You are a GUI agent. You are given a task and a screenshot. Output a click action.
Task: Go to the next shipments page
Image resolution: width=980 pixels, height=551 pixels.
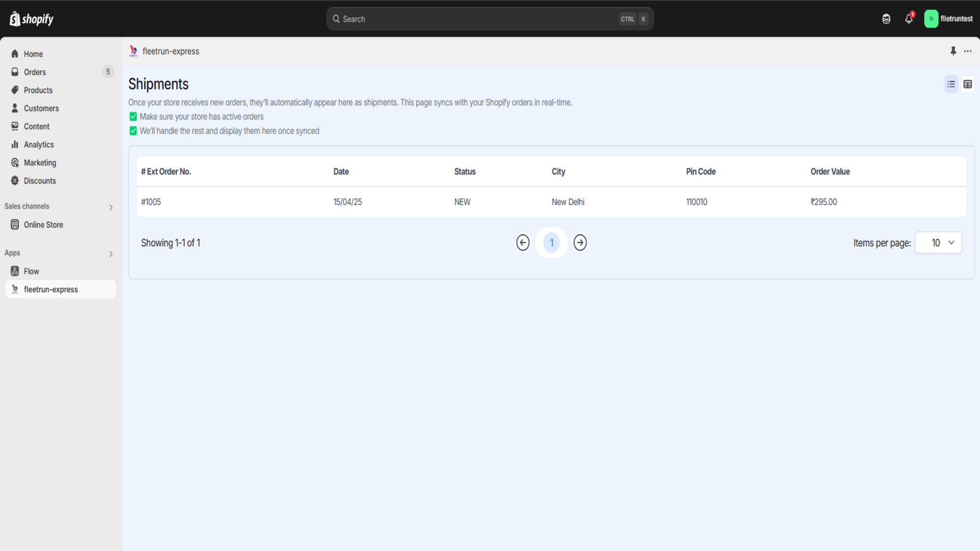[x=579, y=242]
